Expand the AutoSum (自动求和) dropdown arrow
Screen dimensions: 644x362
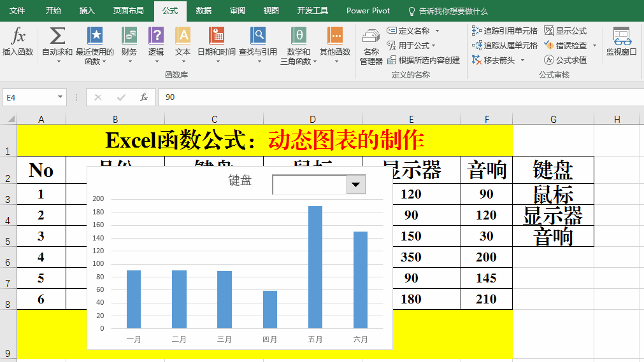click(59, 62)
